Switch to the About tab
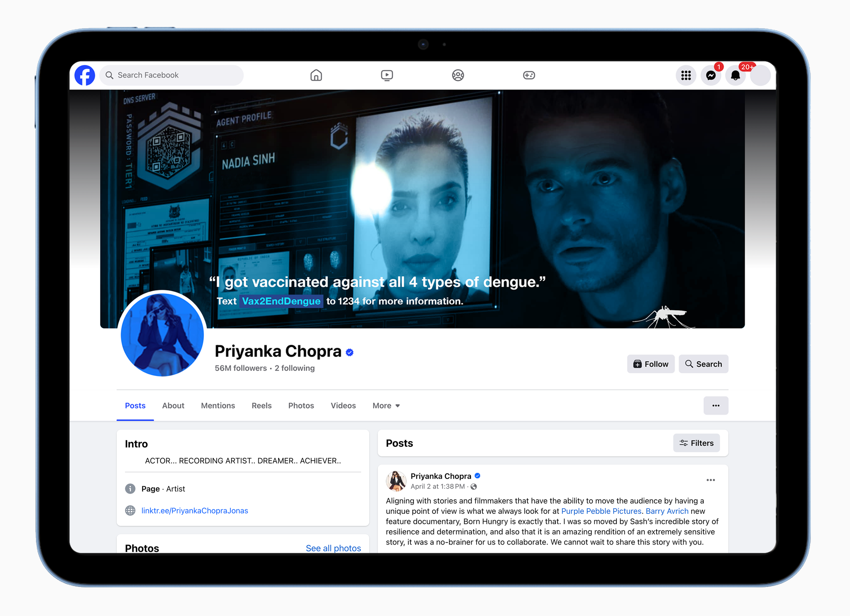The image size is (850, 616). tap(173, 406)
